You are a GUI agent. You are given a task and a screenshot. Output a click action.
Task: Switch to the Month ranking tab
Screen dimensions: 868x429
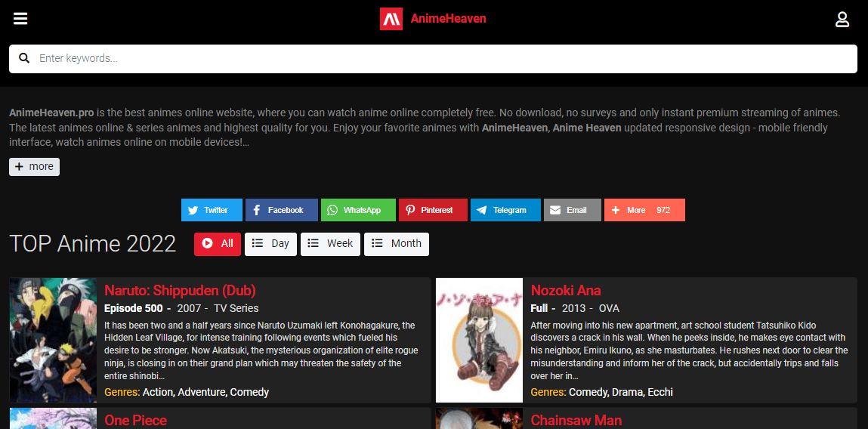397,243
